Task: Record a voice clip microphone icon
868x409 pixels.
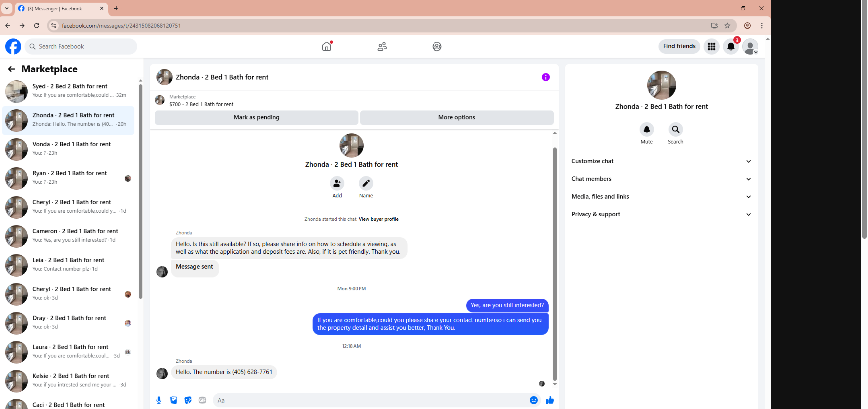Action: pos(159,400)
